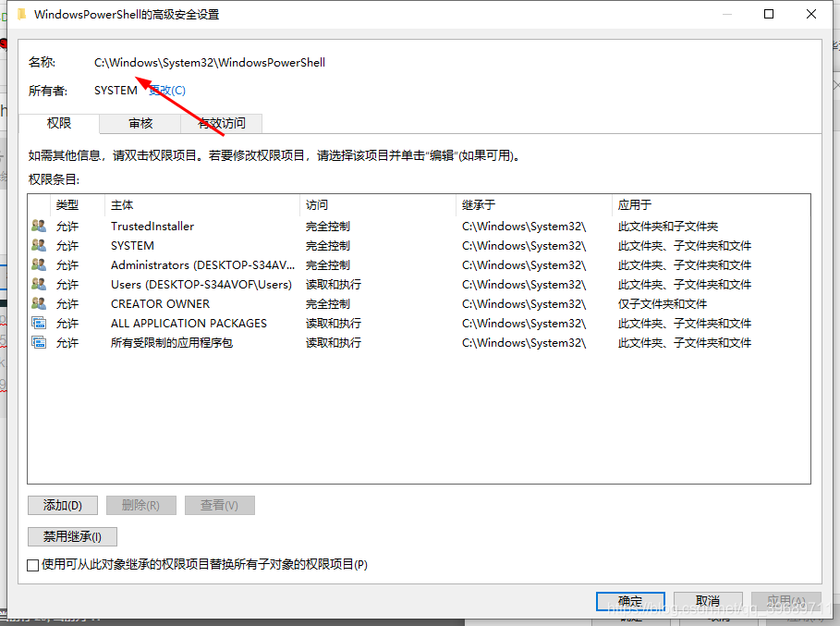Select the 所有受限制的应用程序包 entry

click(x=419, y=342)
